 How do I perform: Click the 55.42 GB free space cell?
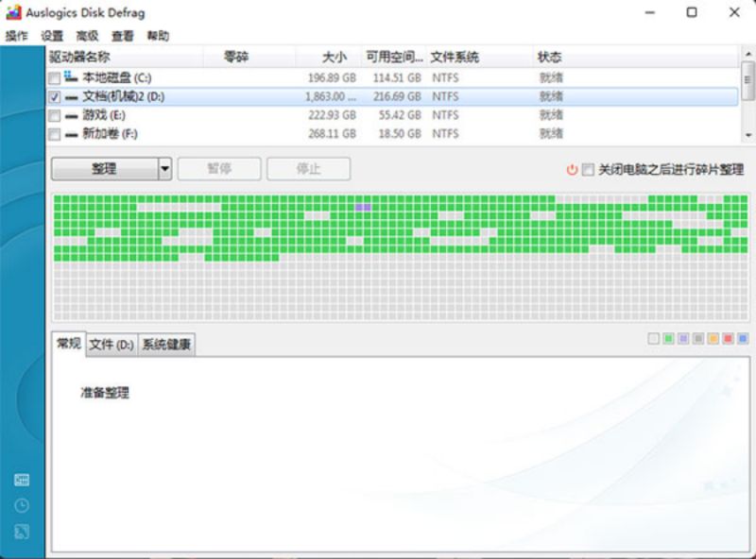400,115
